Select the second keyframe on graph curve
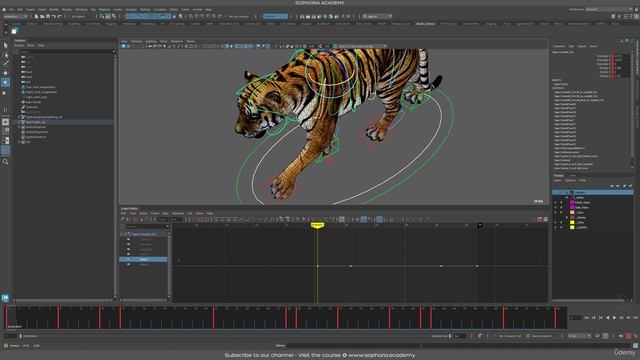640x360 pixels. click(x=351, y=266)
